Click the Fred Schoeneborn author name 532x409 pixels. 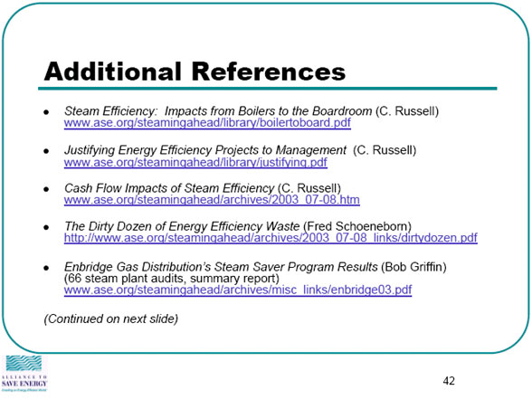point(356,226)
